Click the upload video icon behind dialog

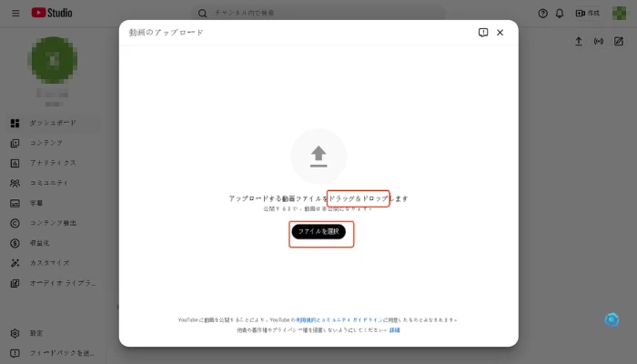pos(579,41)
